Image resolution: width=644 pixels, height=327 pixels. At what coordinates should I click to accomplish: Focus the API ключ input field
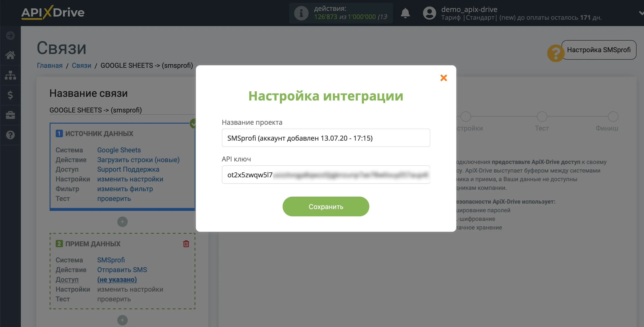coord(326,175)
